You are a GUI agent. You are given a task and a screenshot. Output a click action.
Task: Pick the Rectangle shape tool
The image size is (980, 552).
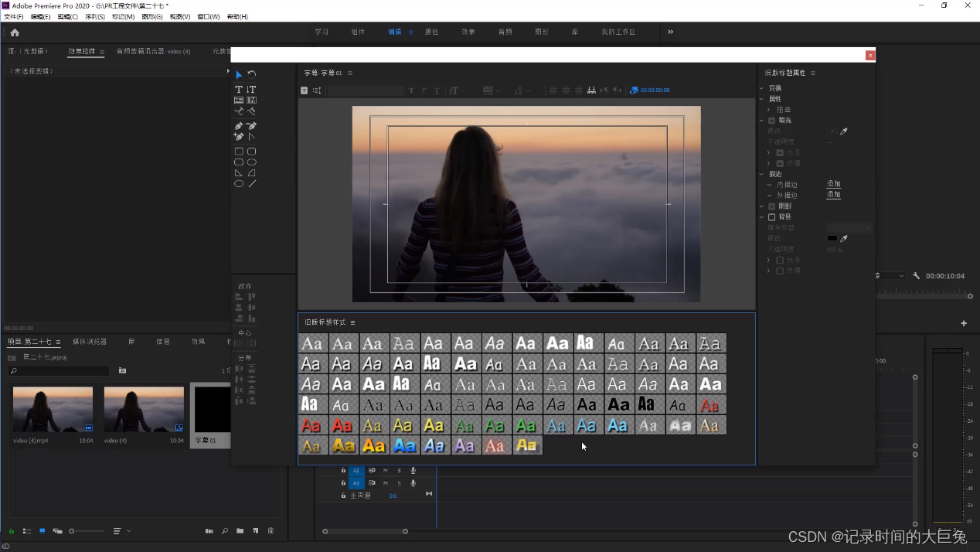[x=239, y=152]
